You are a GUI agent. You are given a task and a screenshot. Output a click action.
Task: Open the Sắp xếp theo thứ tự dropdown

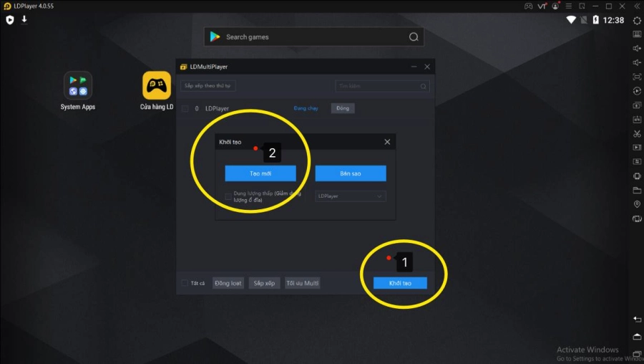click(x=208, y=85)
